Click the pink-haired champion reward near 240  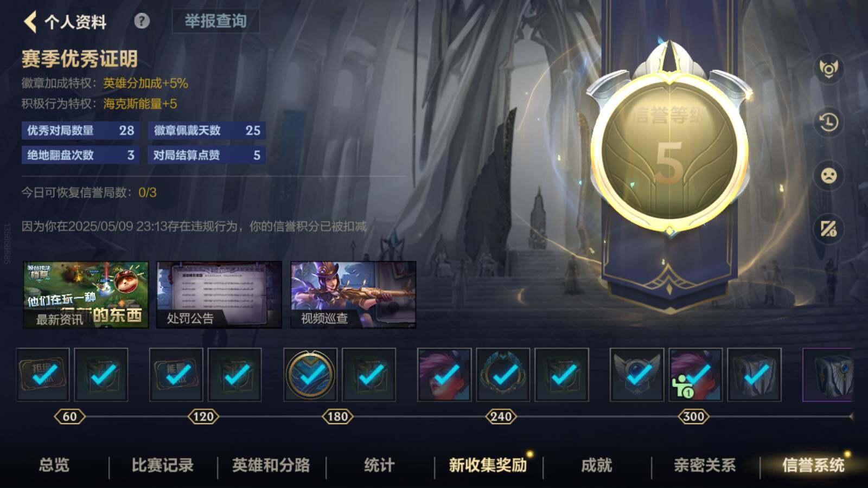tap(444, 375)
